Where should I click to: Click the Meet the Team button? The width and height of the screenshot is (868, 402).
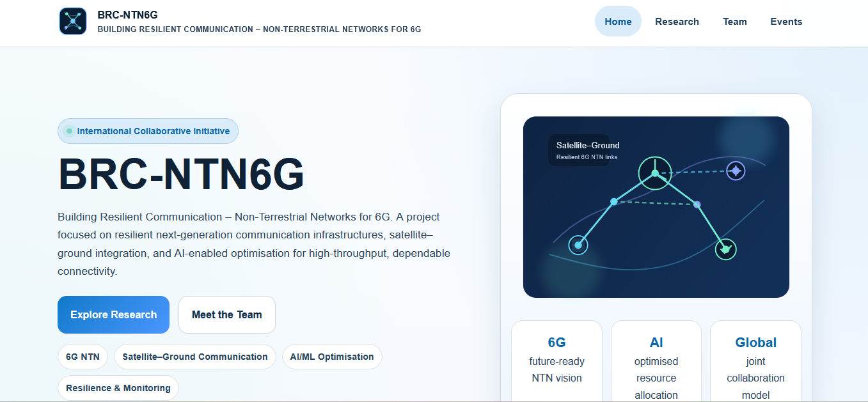pos(227,314)
